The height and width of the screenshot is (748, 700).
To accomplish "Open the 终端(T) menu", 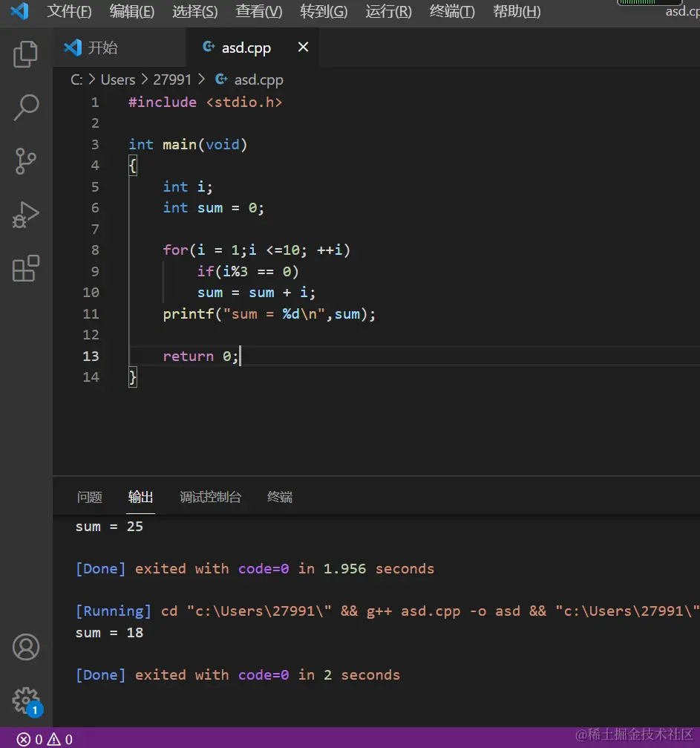I will click(x=452, y=11).
